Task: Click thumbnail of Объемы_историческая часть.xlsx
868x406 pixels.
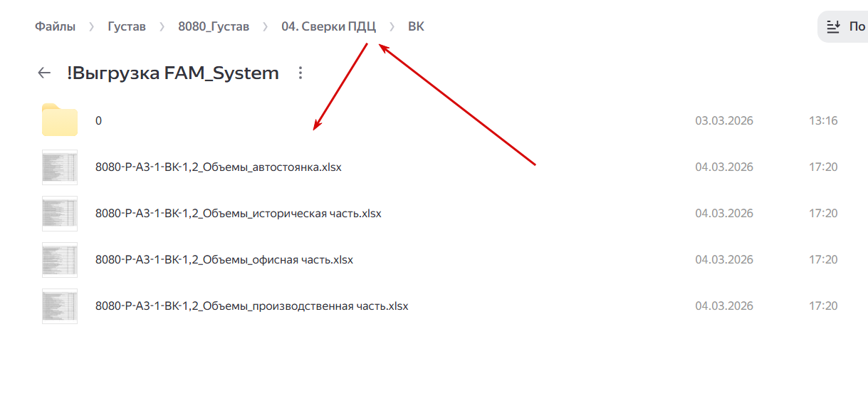Action: point(60,214)
